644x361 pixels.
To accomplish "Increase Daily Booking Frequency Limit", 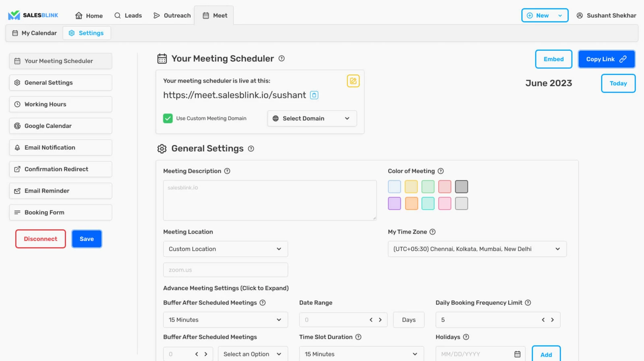I will coord(553,320).
